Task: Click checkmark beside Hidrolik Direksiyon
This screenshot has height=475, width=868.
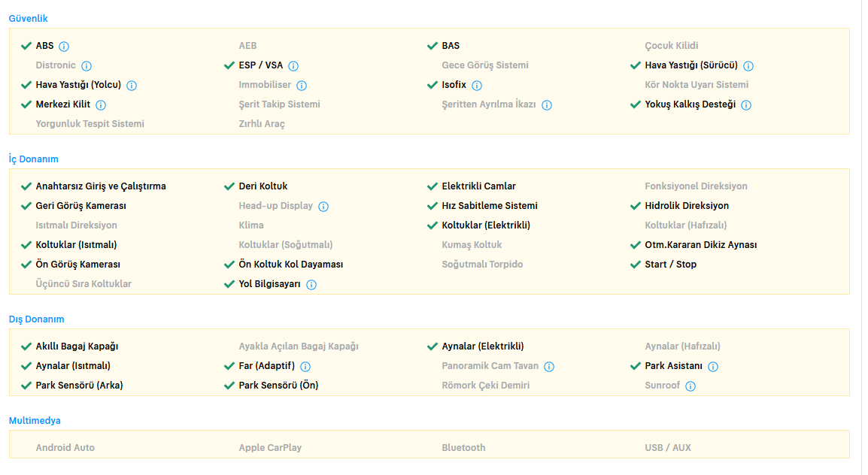Action: tap(636, 206)
